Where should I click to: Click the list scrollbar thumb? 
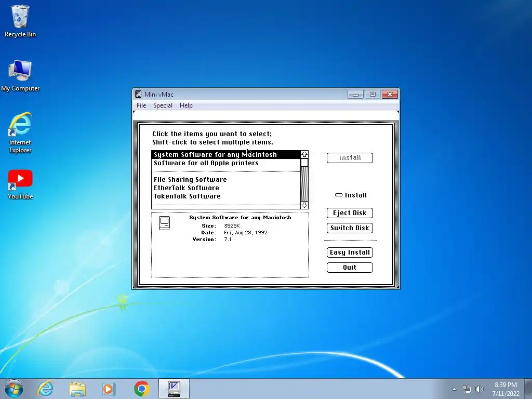304,163
